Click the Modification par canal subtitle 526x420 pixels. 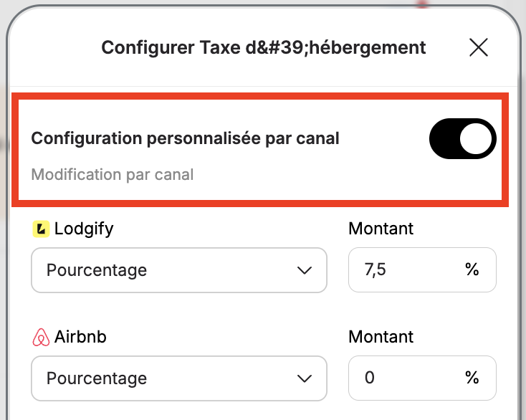click(113, 175)
